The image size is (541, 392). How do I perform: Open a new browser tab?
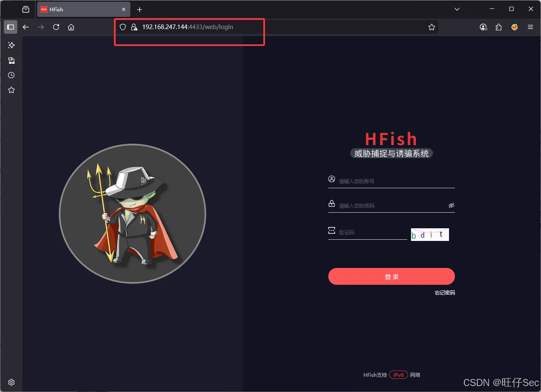(x=140, y=9)
